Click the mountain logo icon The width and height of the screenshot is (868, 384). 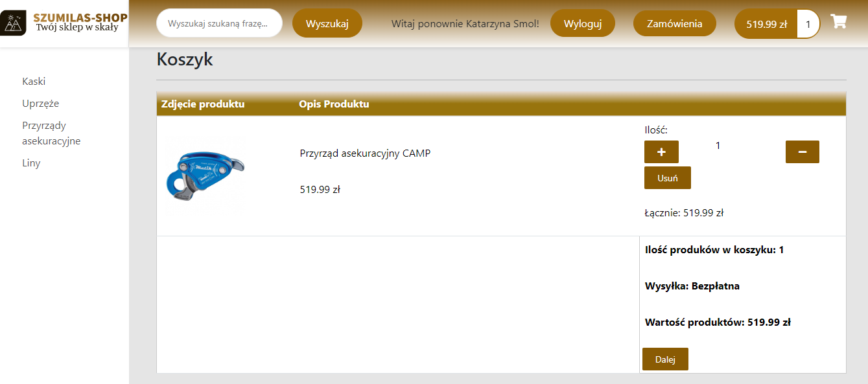click(14, 23)
